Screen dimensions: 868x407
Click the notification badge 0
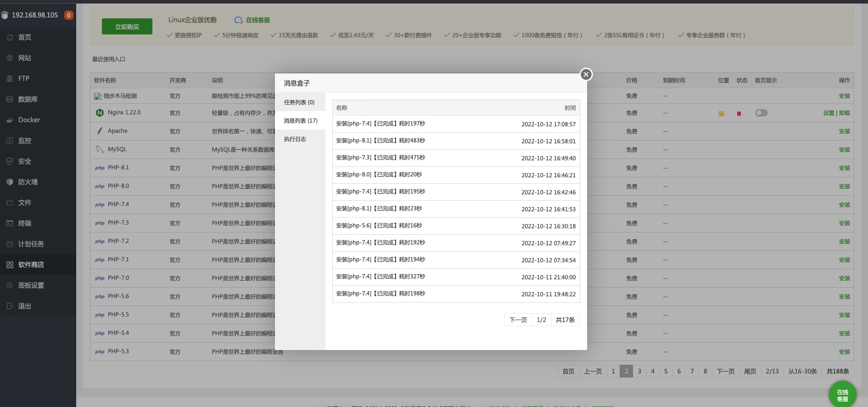(68, 15)
